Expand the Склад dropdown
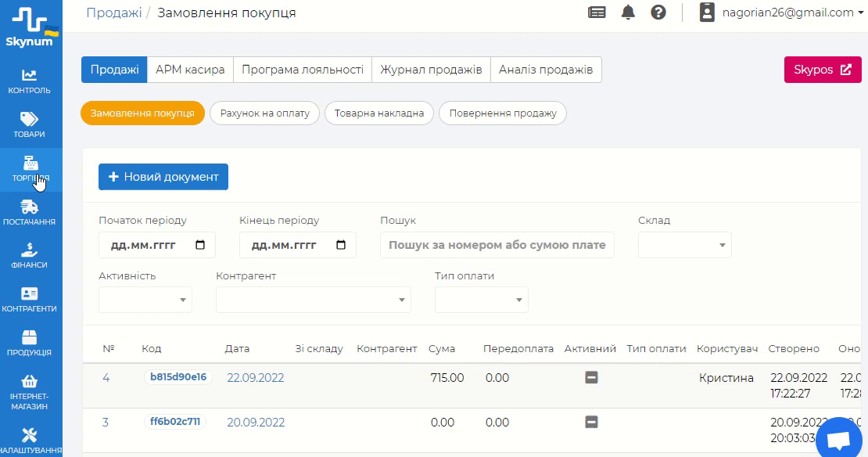 pos(685,245)
